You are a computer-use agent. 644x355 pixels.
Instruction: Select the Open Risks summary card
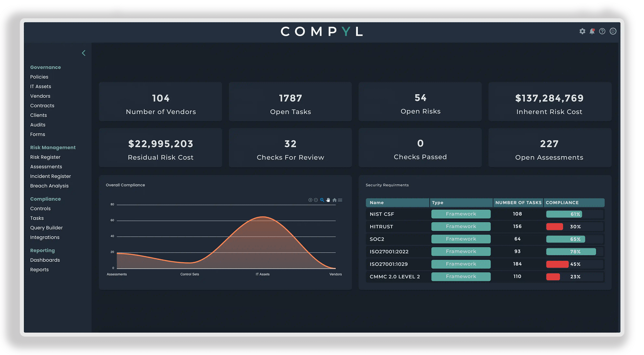tap(420, 102)
